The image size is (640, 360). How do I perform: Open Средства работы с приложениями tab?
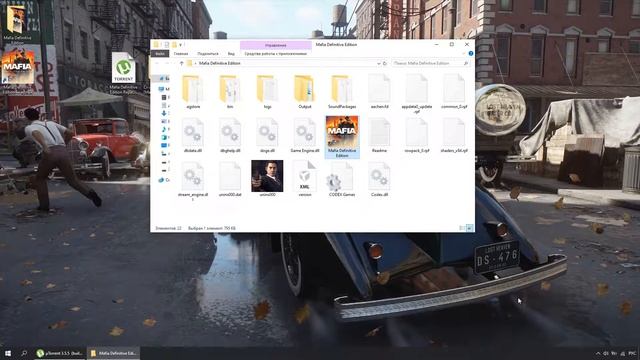(276, 53)
